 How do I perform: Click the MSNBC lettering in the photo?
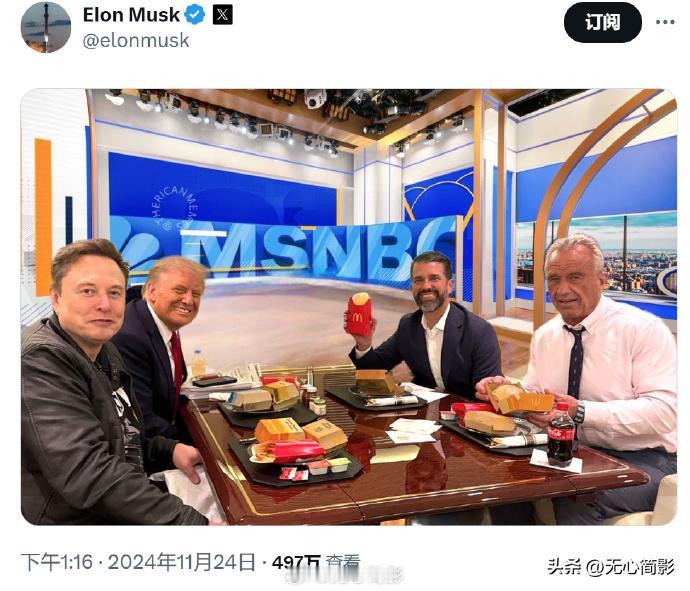pos(321,249)
